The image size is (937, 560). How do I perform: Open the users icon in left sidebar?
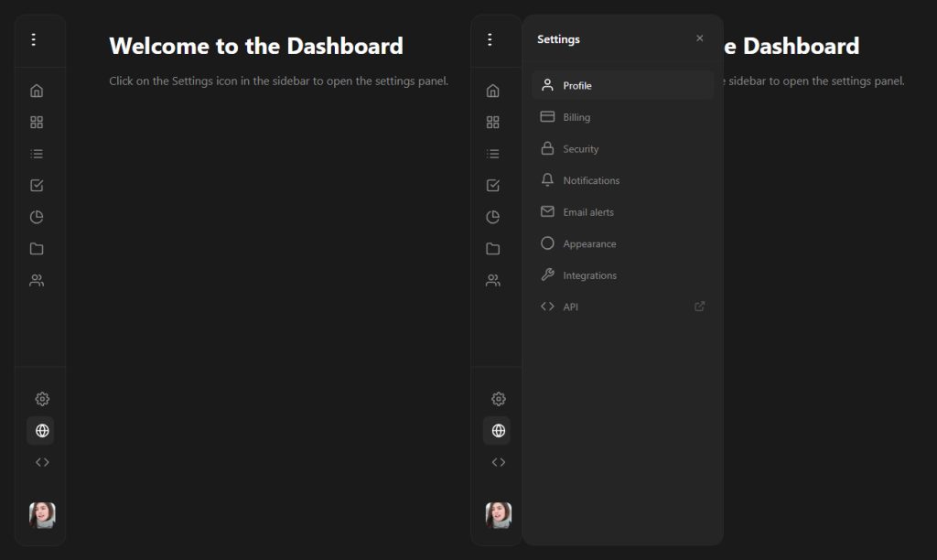(x=37, y=280)
